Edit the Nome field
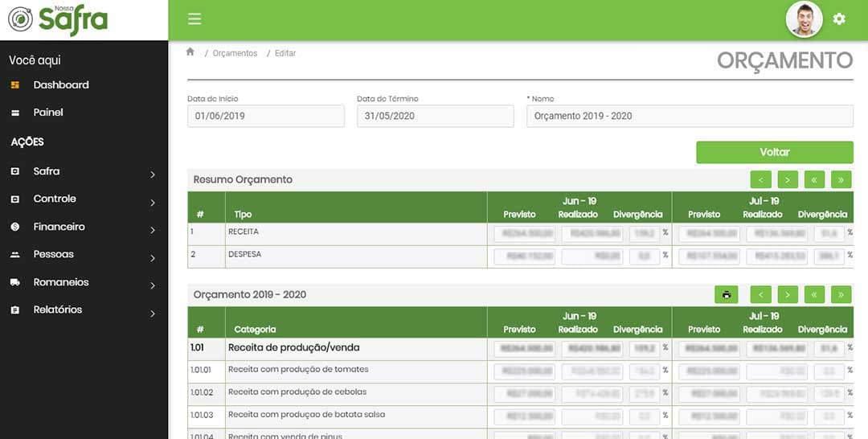The width and height of the screenshot is (868, 439). (x=690, y=117)
